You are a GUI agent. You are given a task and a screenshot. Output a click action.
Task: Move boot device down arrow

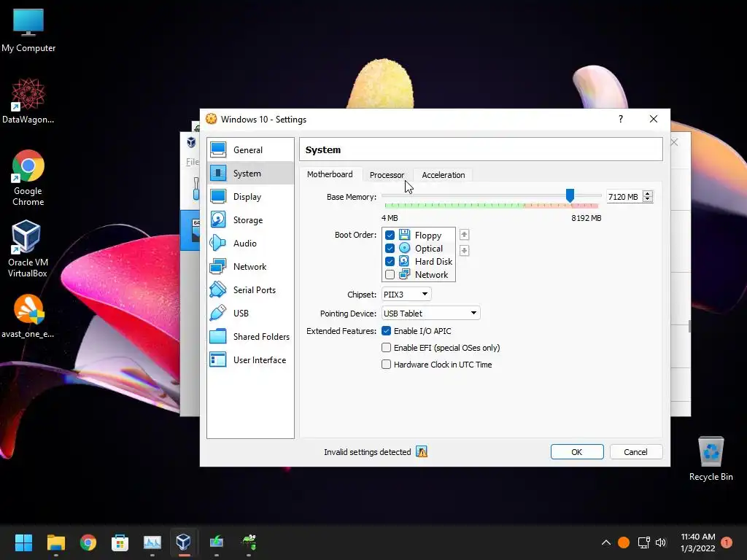(464, 251)
